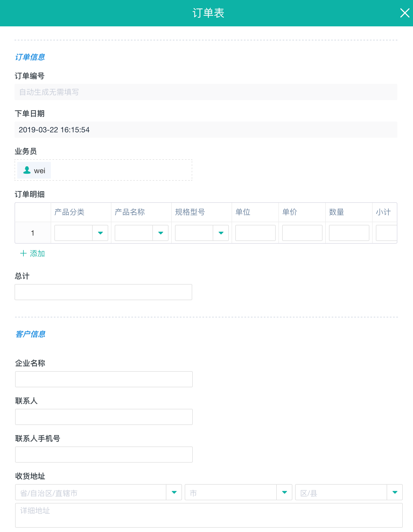The image size is (413, 532).
Task: Close the 订单表 form
Action: click(x=405, y=13)
